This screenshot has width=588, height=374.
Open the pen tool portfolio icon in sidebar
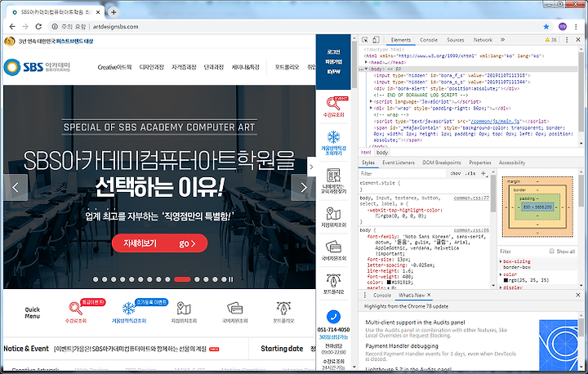tap(333, 281)
